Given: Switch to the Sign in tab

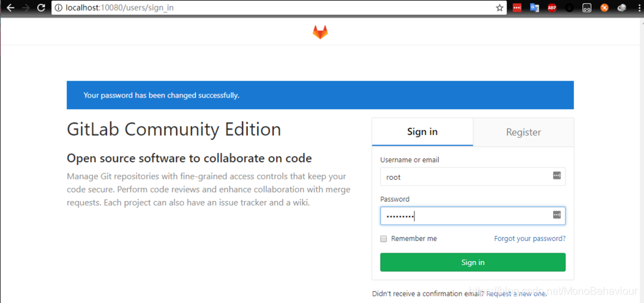Looking at the screenshot, I should (x=422, y=132).
